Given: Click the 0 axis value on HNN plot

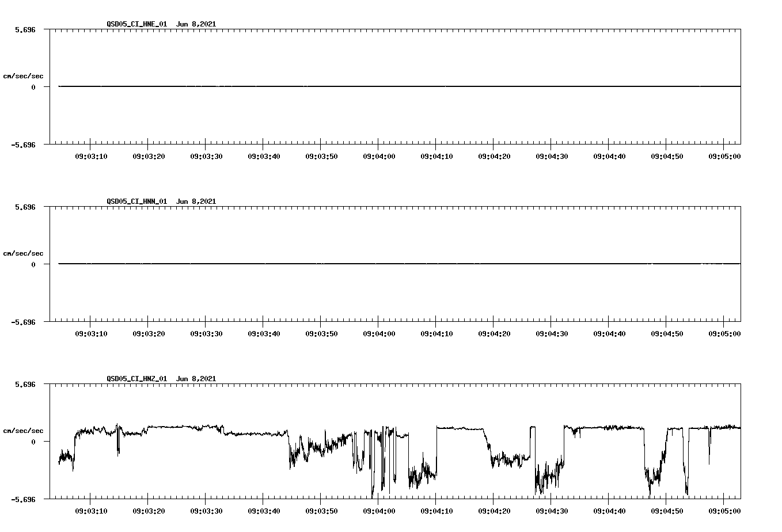Looking at the screenshot, I should click(33, 264).
